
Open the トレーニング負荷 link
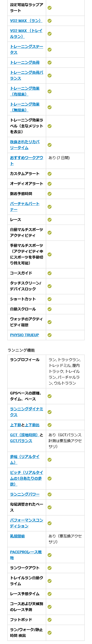(x=25, y=63)
